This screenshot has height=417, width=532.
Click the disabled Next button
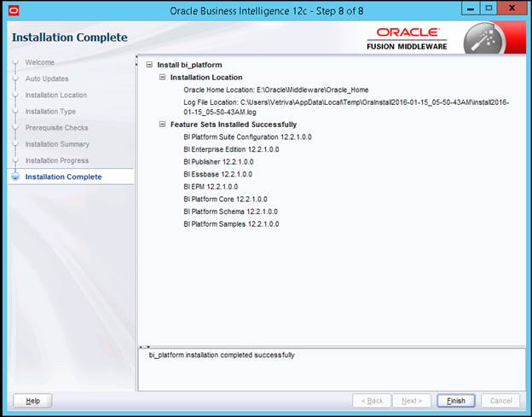[x=412, y=401]
